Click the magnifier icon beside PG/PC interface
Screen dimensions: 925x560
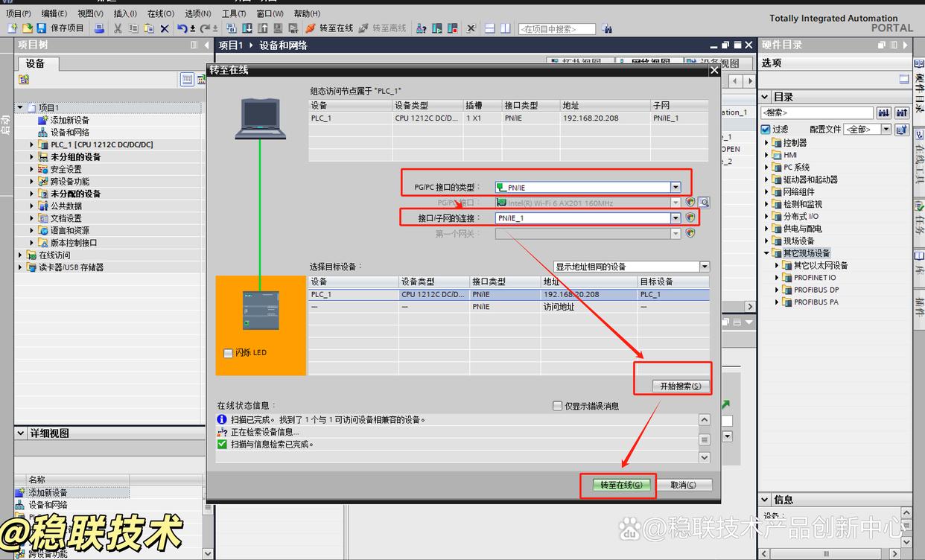click(704, 202)
